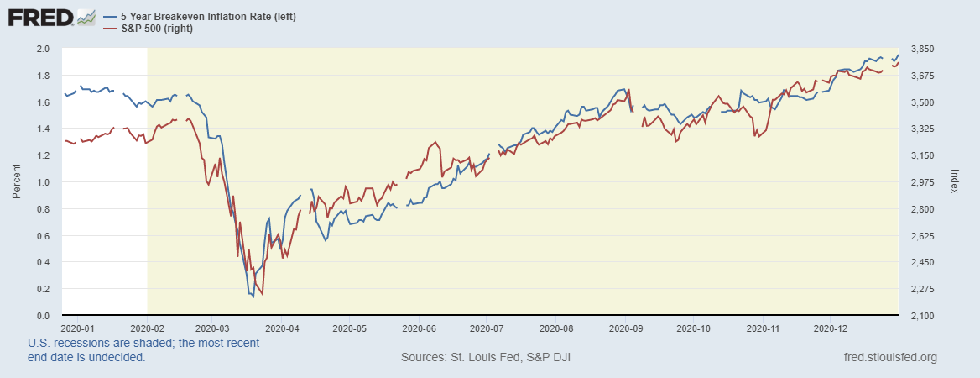Click the 0.0 tick on the left axis

(43, 316)
